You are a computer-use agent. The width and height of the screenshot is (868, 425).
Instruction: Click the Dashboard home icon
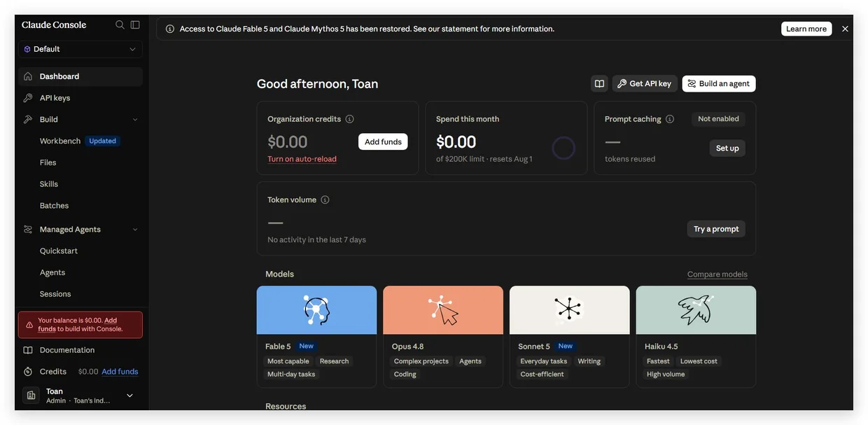tap(28, 76)
